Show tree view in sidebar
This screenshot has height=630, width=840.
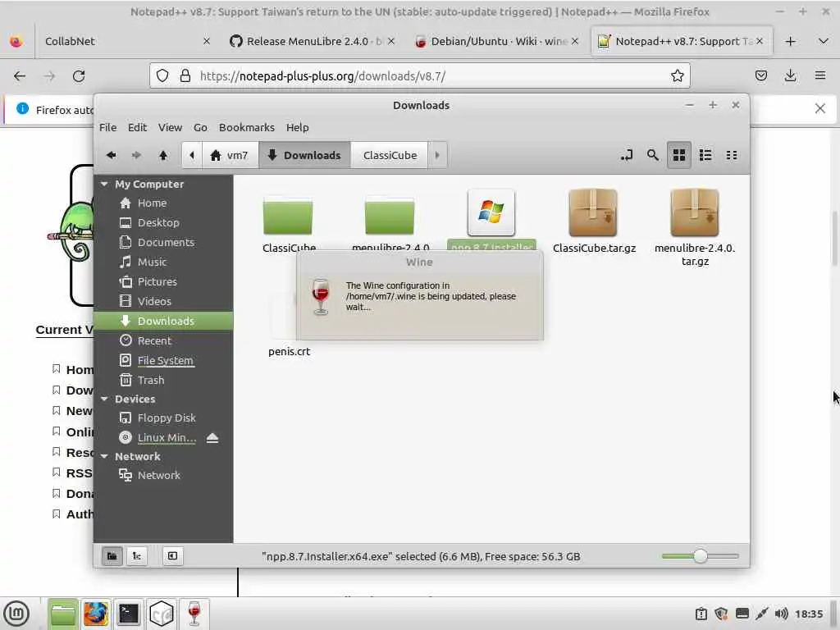[x=137, y=556]
